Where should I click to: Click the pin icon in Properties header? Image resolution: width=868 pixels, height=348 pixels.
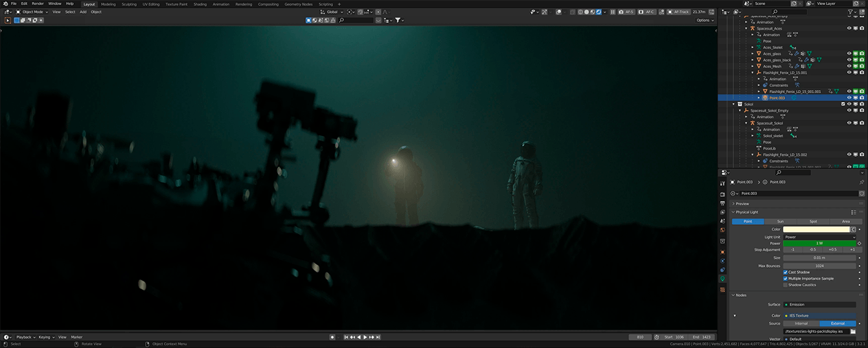click(861, 182)
